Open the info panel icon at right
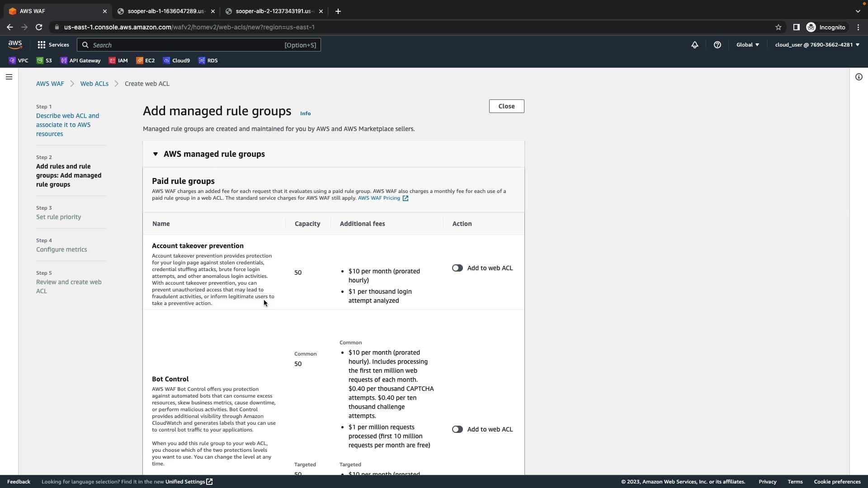The width and height of the screenshot is (868, 488). point(859,77)
